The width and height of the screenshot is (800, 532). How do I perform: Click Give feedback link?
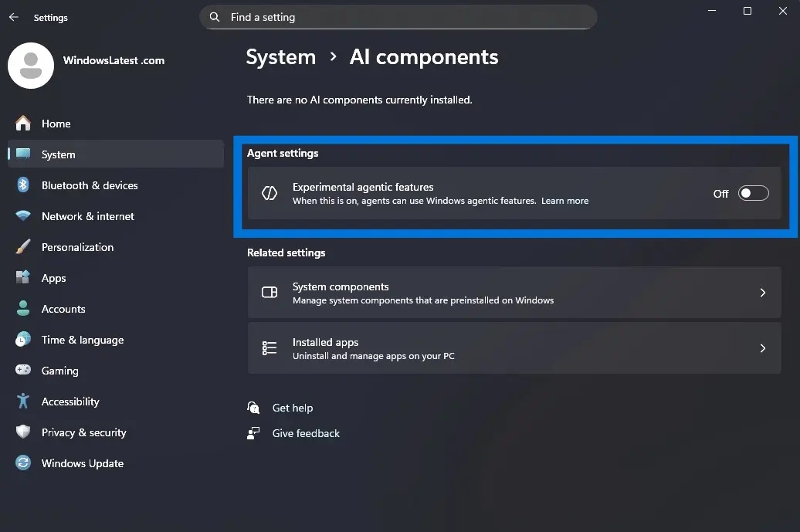(x=306, y=433)
